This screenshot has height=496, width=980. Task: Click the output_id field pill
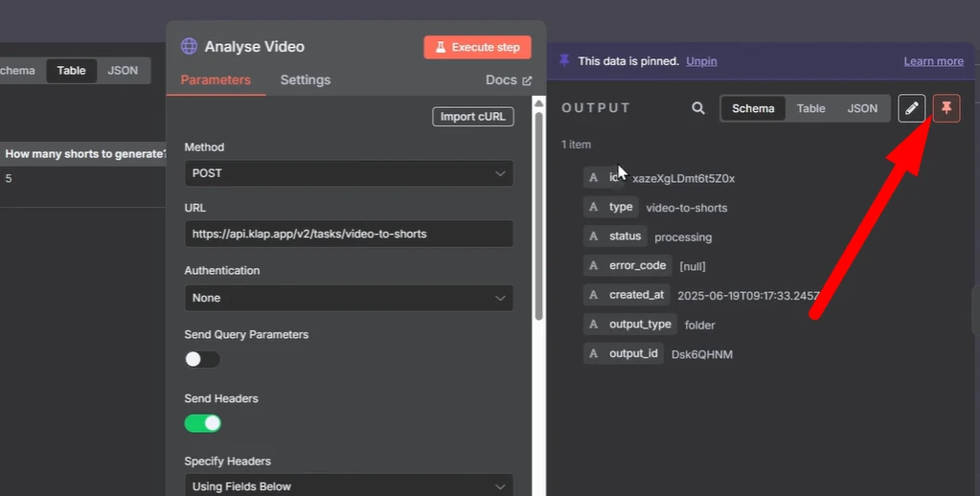623,353
